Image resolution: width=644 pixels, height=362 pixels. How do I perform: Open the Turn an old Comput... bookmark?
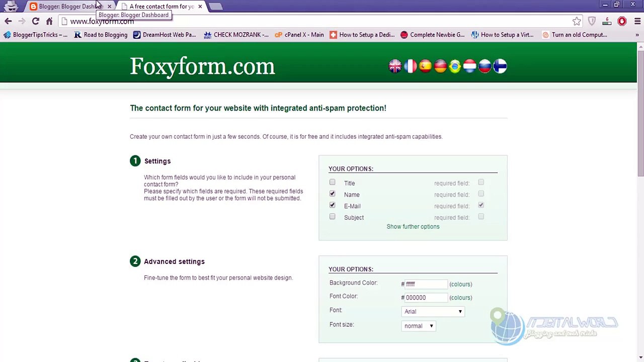(x=575, y=35)
